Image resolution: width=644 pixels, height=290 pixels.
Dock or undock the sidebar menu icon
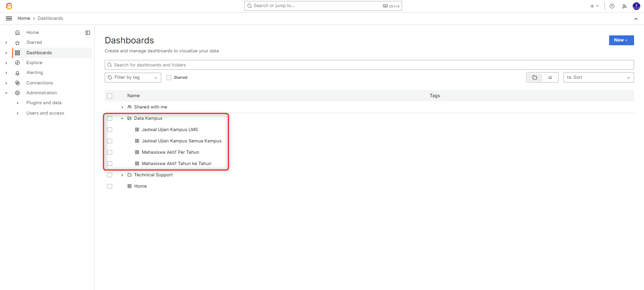(x=88, y=33)
